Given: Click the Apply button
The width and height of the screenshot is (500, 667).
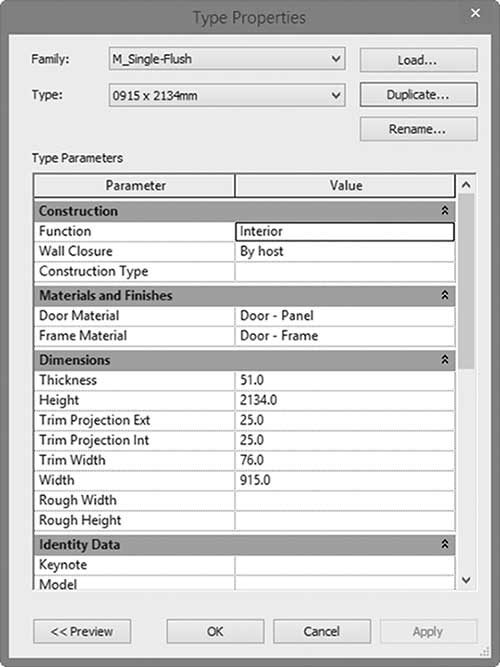Looking at the screenshot, I should [x=428, y=631].
